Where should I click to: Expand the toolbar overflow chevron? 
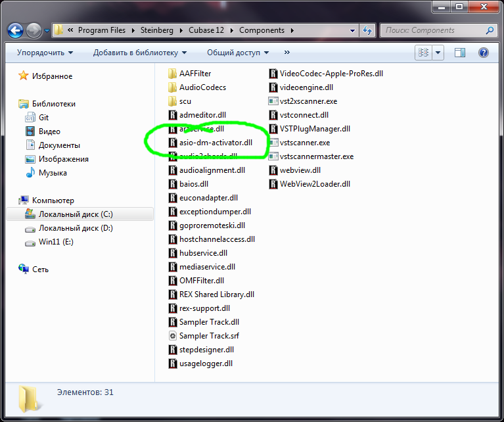(x=287, y=53)
